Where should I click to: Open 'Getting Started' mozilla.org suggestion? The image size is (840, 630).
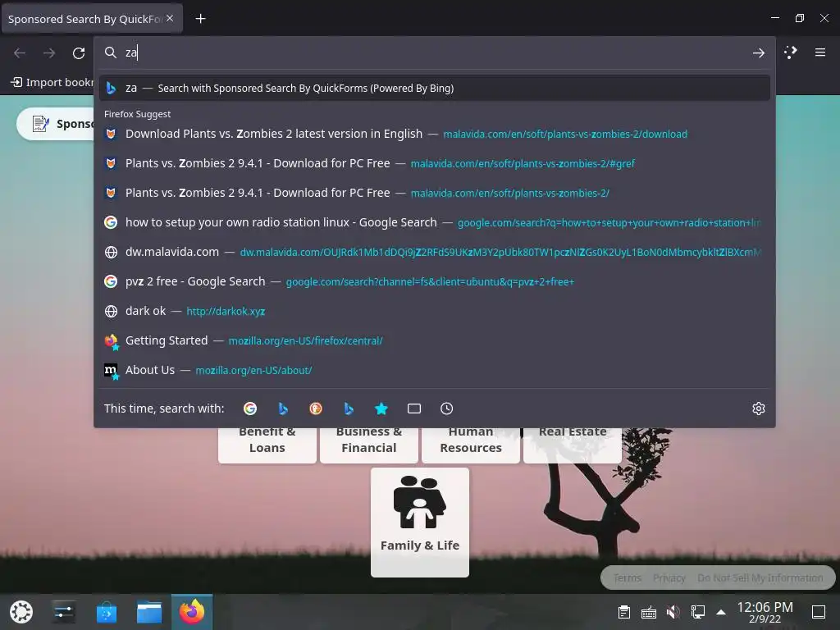(435, 340)
